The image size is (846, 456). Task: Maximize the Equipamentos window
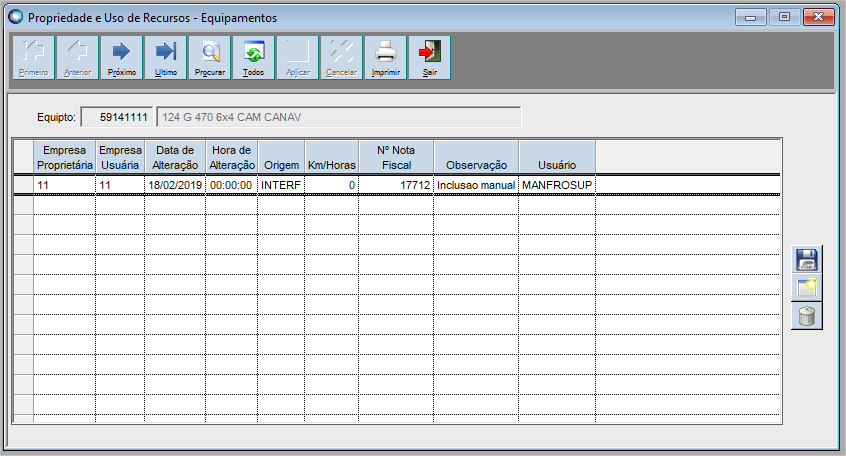[x=784, y=17]
